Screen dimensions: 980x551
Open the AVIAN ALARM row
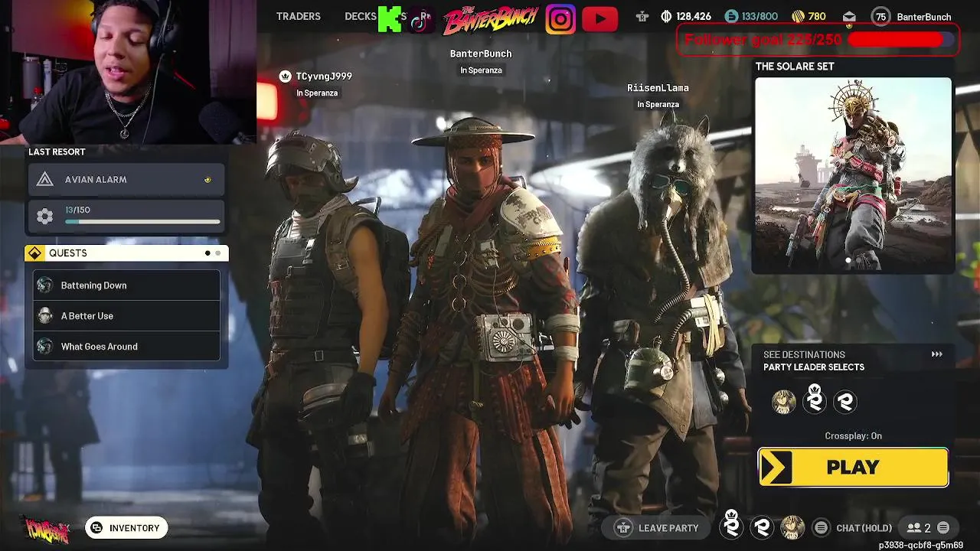(126, 179)
